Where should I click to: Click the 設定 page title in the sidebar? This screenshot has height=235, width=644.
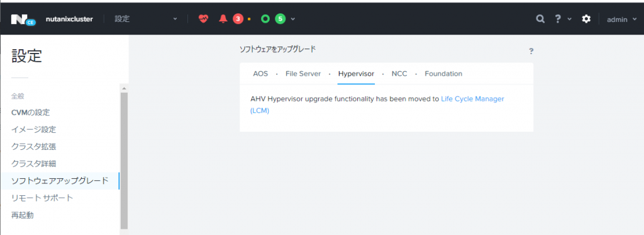pos(26,56)
